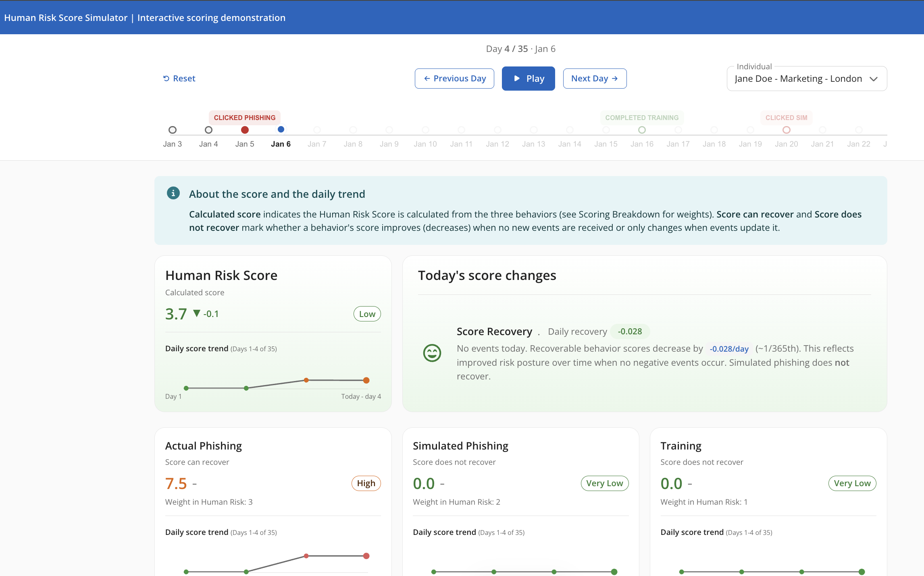The height and width of the screenshot is (576, 924).
Task: Click the down triangle -0.1 change indicator
Action: pos(206,314)
